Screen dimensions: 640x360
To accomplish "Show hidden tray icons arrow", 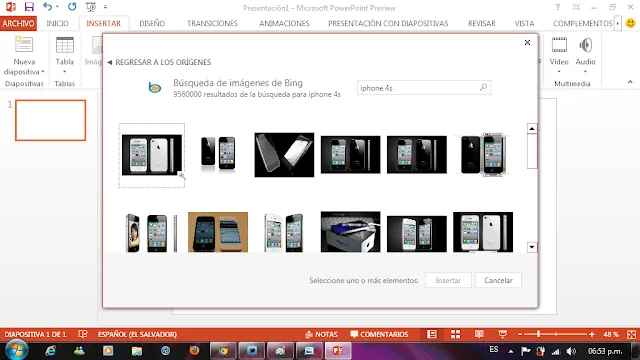I will click(511, 351).
